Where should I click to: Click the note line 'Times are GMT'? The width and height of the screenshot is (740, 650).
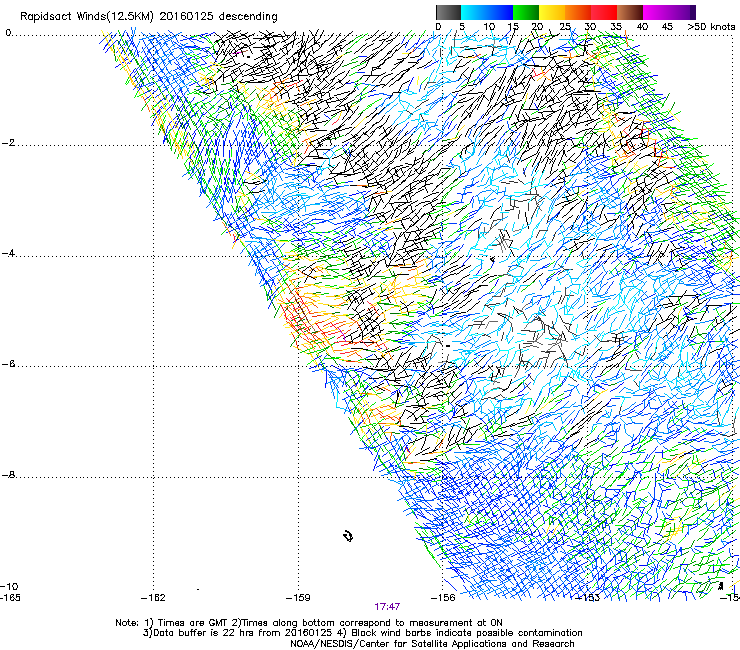pyautogui.click(x=193, y=623)
